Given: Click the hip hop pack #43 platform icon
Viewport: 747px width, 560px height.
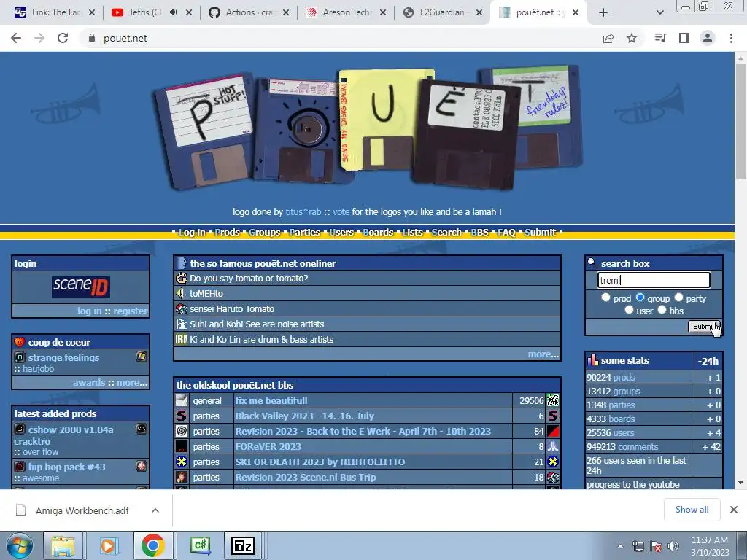Looking at the screenshot, I should point(142,466).
